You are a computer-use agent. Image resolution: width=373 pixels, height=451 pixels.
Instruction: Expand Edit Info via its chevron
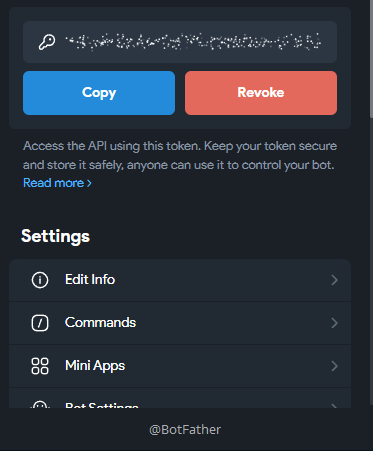[334, 280]
